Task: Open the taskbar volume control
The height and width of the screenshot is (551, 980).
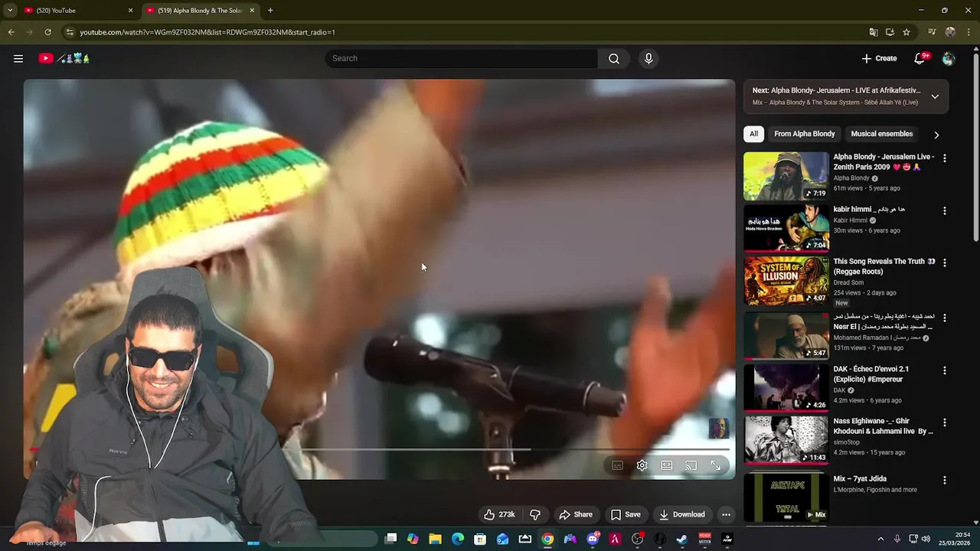Action: 926,539
